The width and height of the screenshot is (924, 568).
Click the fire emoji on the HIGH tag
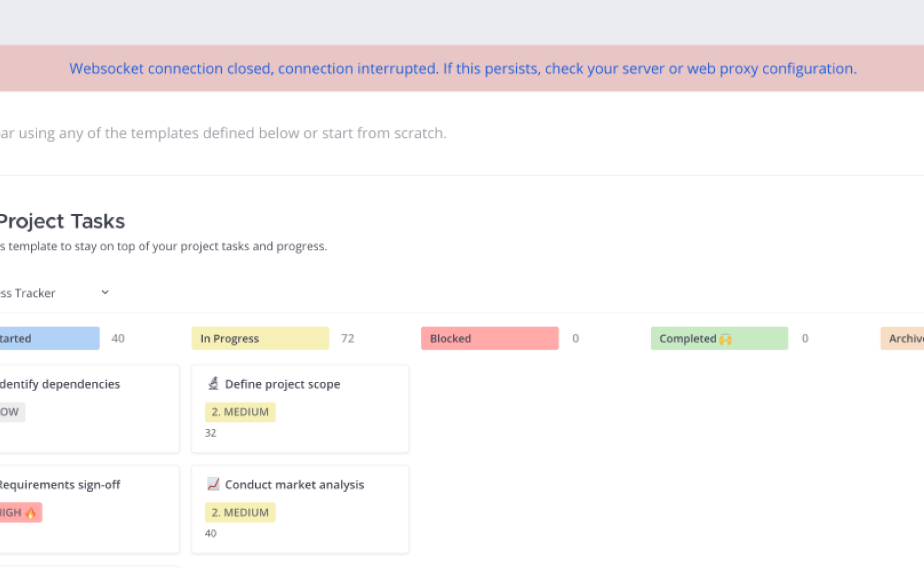(x=31, y=513)
